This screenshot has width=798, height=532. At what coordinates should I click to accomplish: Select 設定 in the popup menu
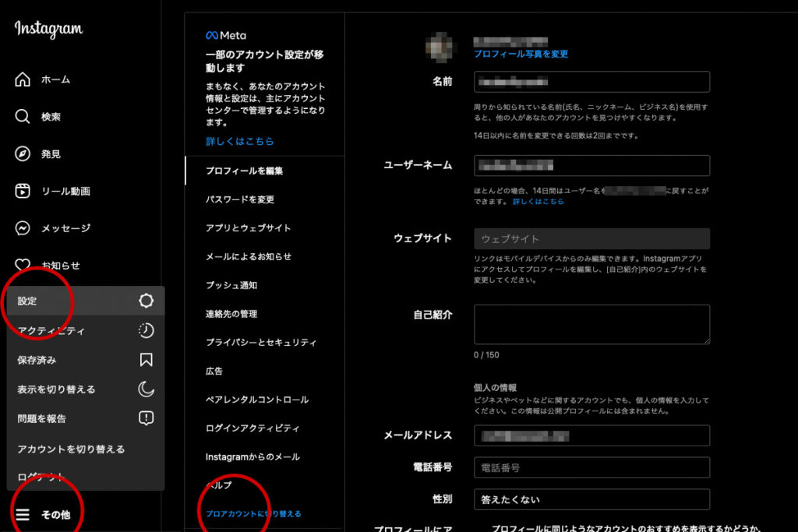86,301
